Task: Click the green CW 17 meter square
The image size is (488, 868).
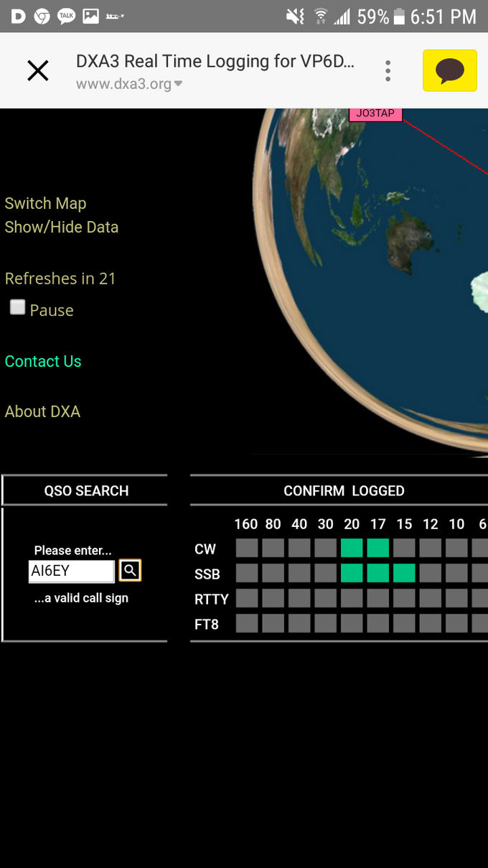Action: 377,549
